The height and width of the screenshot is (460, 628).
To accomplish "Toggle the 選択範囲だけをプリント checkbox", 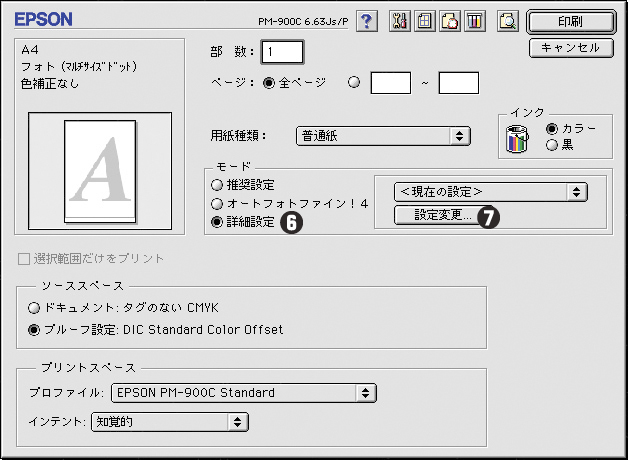I will pyautogui.click(x=24, y=259).
